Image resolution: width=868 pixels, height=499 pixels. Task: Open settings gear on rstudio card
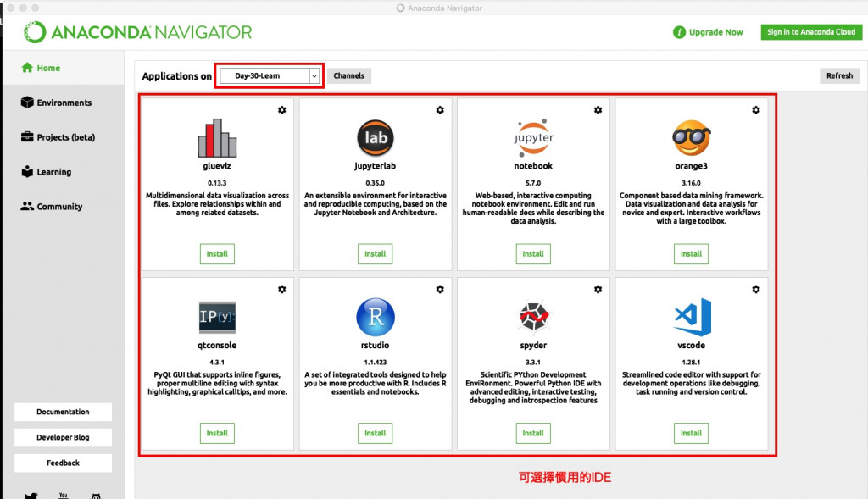coord(440,290)
